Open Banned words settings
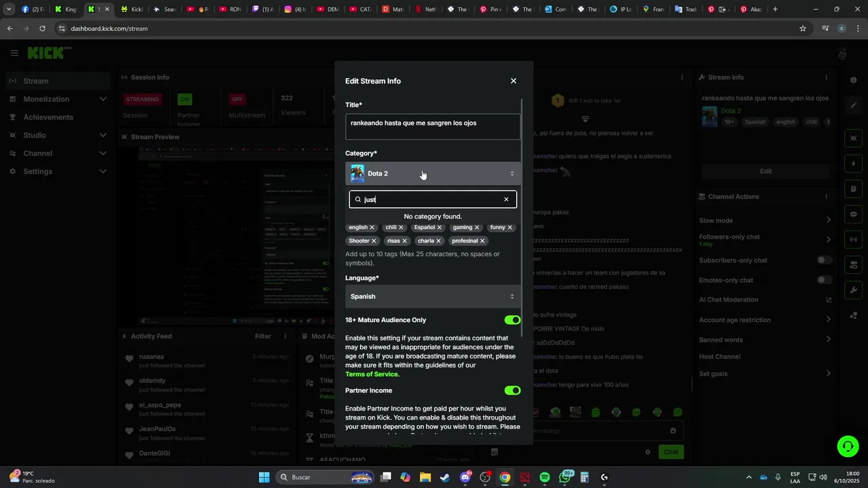868x488 pixels. point(828,340)
